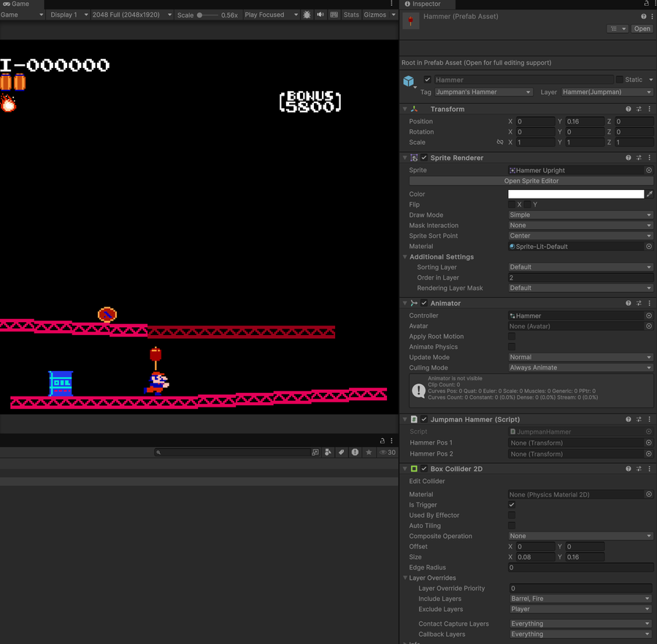
Task: Open the Update Mode dropdown
Action: click(581, 357)
